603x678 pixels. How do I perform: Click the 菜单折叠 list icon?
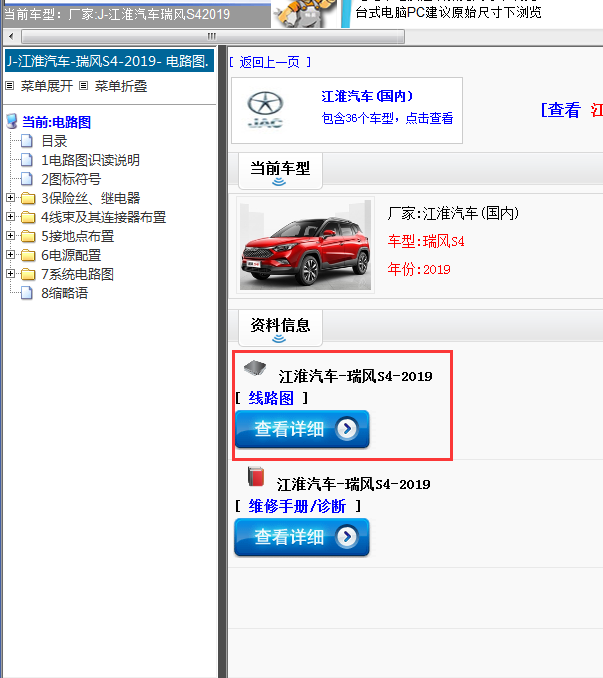click(x=83, y=86)
